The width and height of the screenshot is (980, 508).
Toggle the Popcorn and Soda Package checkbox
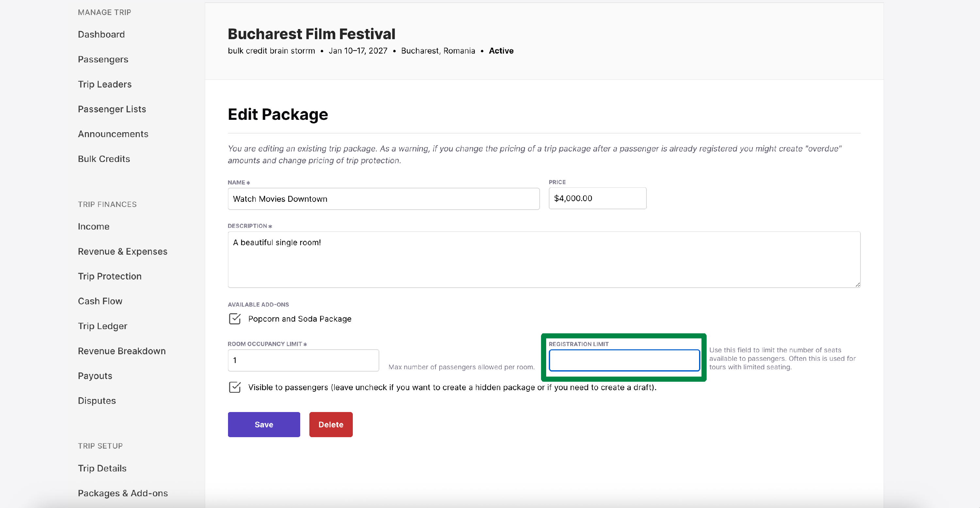[235, 319]
